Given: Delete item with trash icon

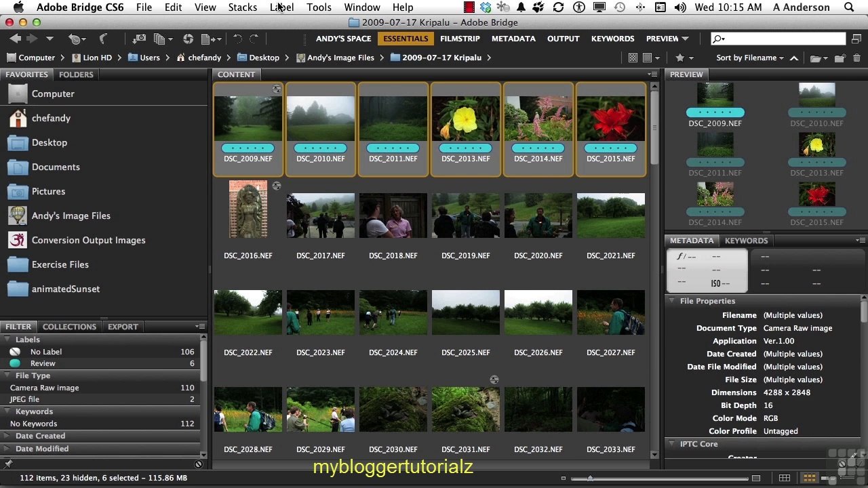Looking at the screenshot, I should coord(856,58).
